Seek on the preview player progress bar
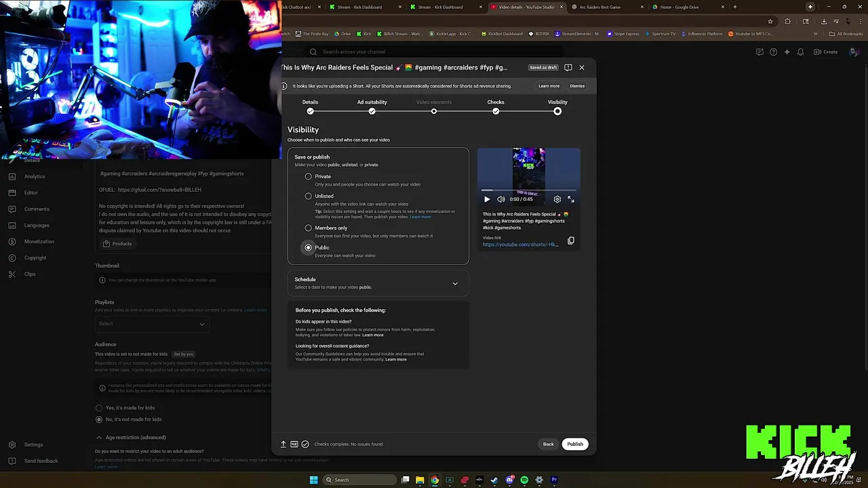 [x=529, y=190]
